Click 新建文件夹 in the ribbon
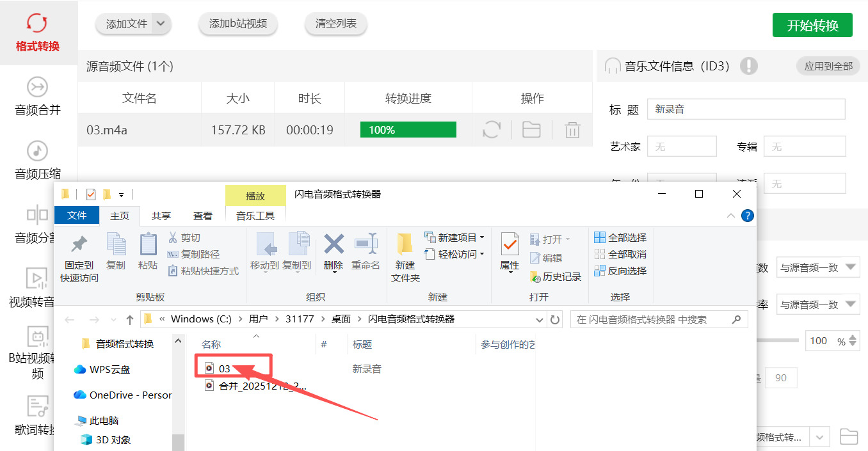The height and width of the screenshot is (451, 868). click(405, 258)
